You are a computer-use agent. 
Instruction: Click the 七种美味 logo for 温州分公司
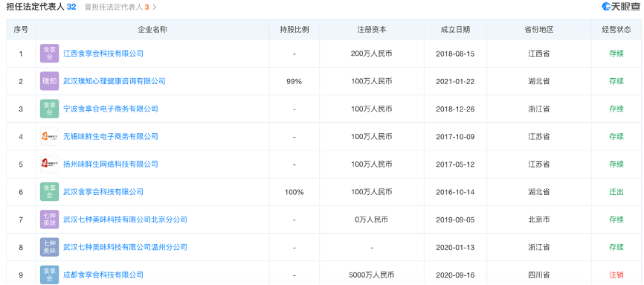click(x=49, y=247)
